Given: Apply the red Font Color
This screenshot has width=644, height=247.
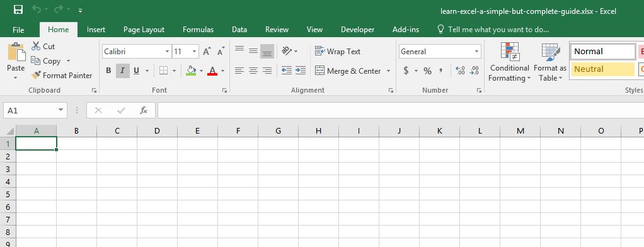Looking at the screenshot, I should 212,71.
